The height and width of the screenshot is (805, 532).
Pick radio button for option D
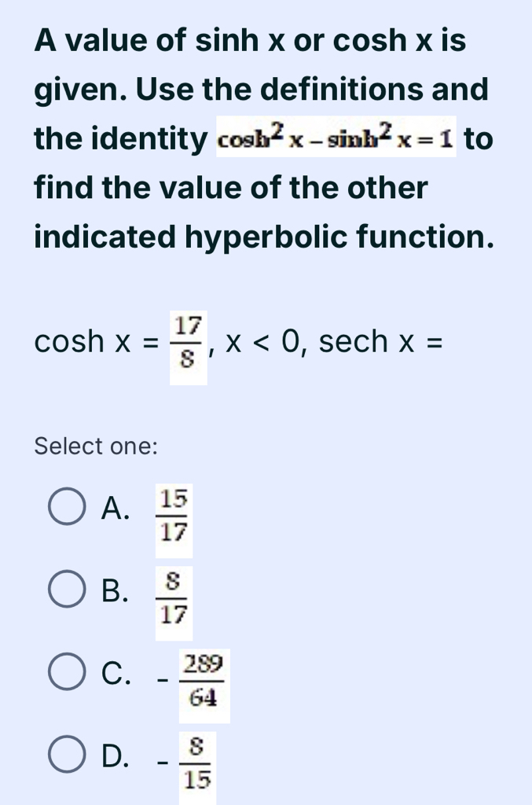point(68,758)
